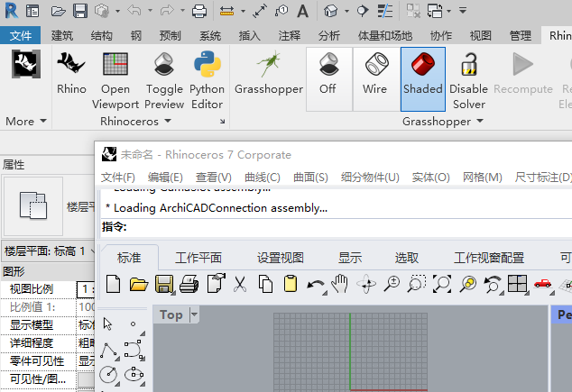Select the 显示 toolbar tab in Rhino
Viewport: 572px width, 392px height.
point(350,258)
